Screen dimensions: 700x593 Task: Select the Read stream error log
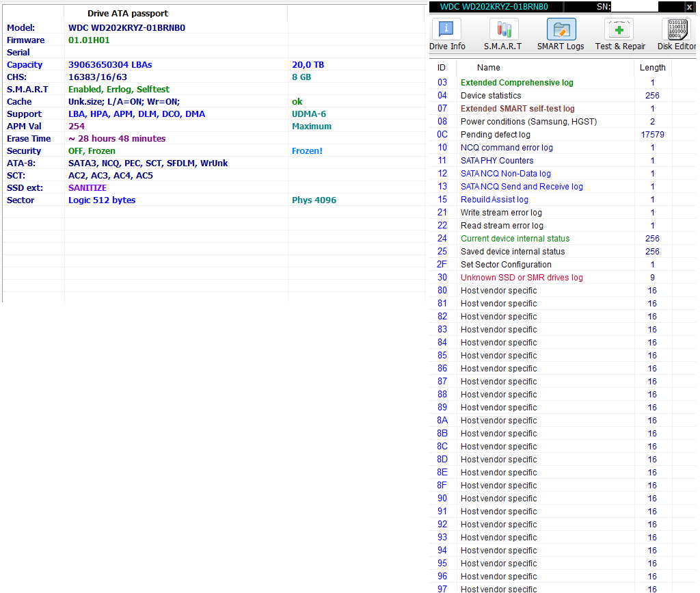(563, 226)
